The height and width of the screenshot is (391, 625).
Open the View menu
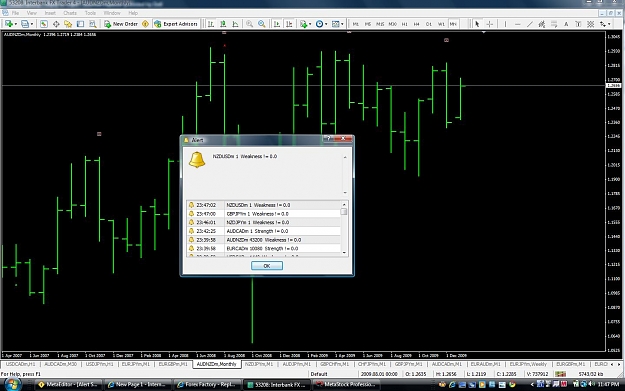tap(31, 13)
